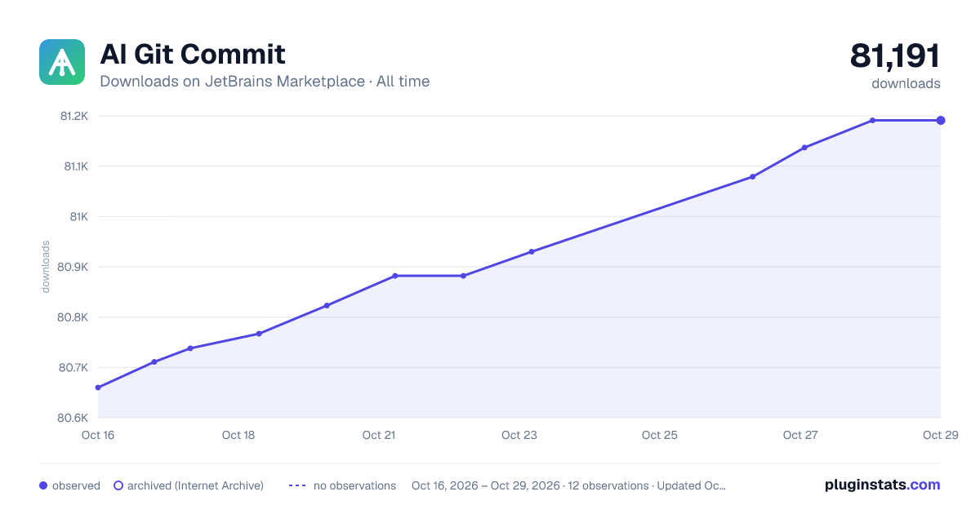
Task: Select the data point just above 80.8K between Oct 18 and Oct 21
Action: click(x=327, y=306)
